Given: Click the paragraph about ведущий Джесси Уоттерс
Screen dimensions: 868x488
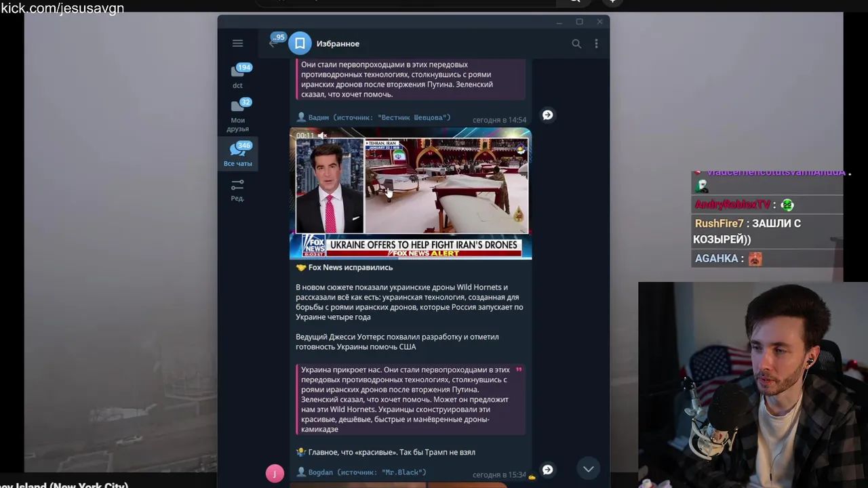Looking at the screenshot, I should (397, 342).
